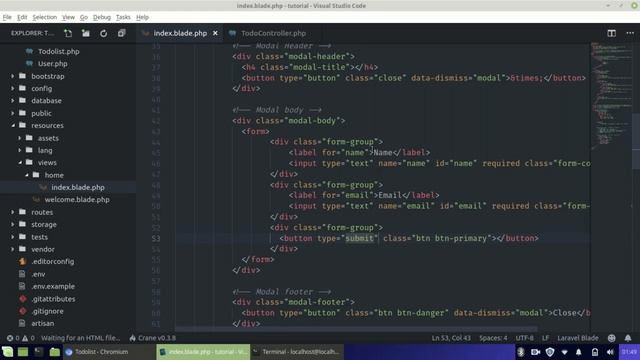The height and width of the screenshot is (360, 640).
Task: Open the Go menu
Action: [84, 17]
